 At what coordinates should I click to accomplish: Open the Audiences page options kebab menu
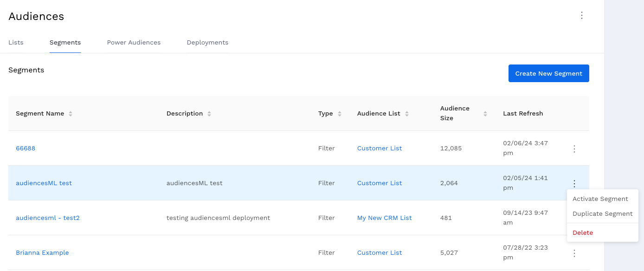click(582, 15)
